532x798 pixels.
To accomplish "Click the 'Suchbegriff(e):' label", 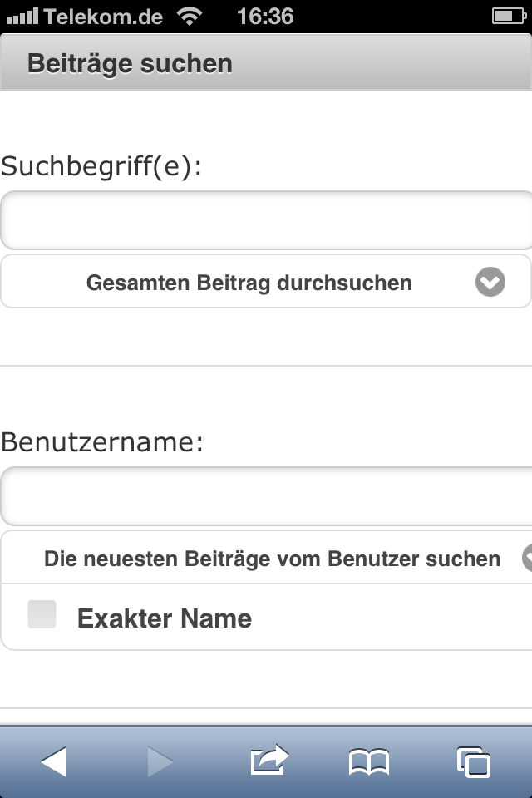I will (102, 166).
